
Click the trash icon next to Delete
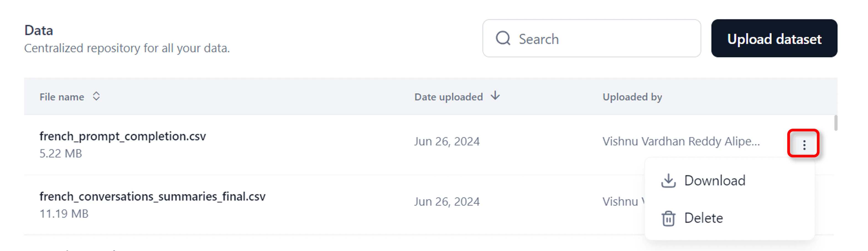[669, 218]
